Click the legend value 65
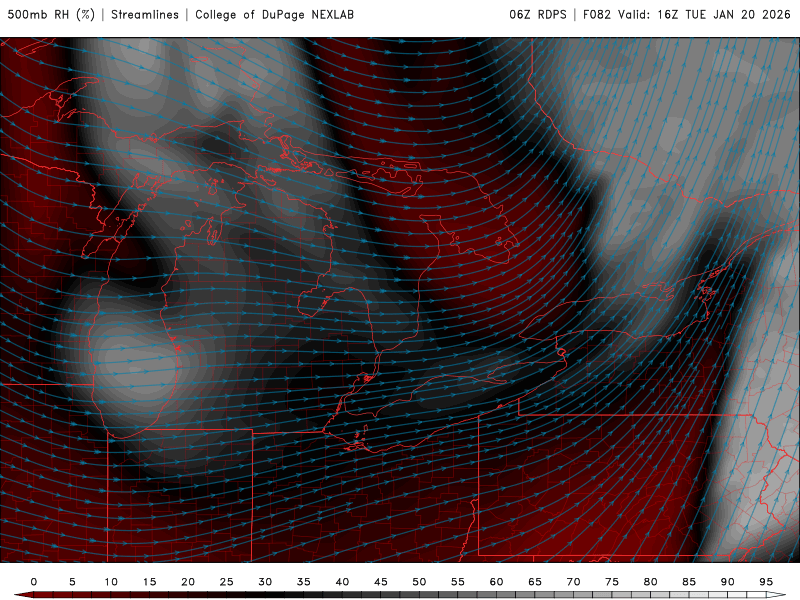Image resolution: width=800 pixels, height=600 pixels. point(535,582)
